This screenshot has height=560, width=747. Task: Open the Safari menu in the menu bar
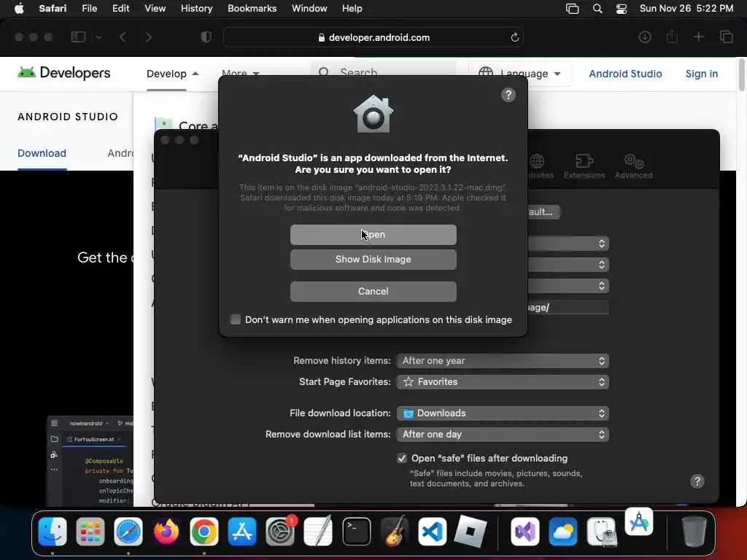53,9
